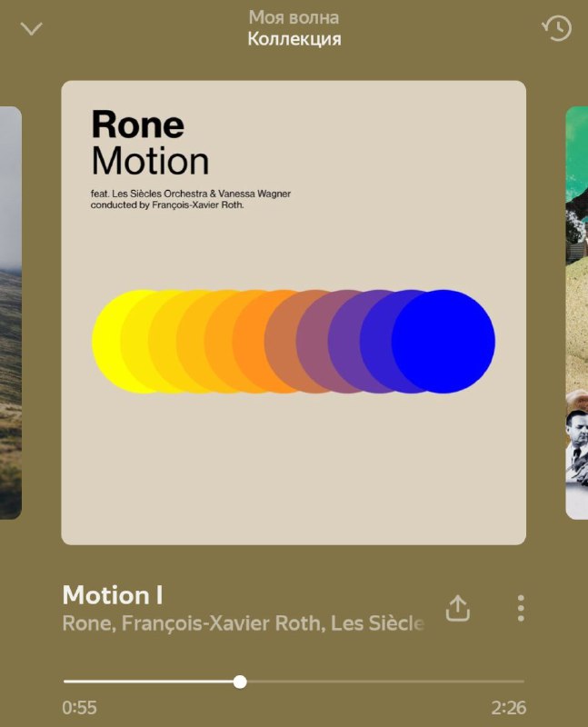Tap the share icon beside Motion I

pyautogui.click(x=458, y=608)
